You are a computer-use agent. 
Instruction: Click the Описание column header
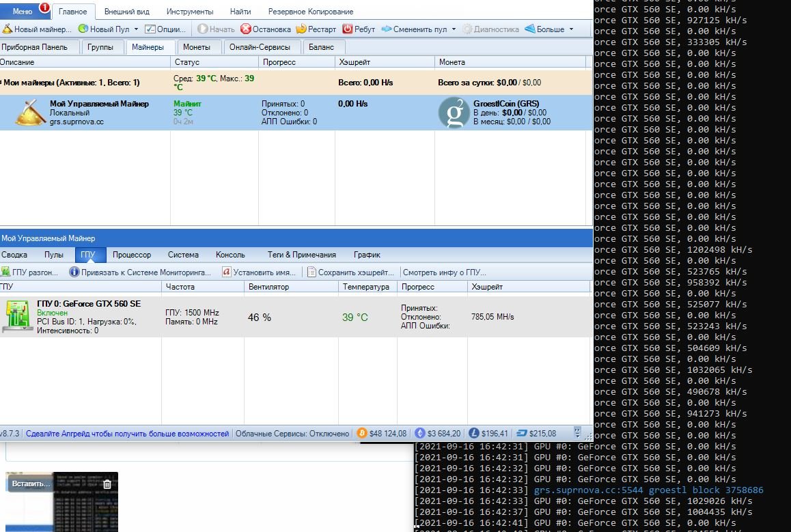pyautogui.click(x=85, y=62)
